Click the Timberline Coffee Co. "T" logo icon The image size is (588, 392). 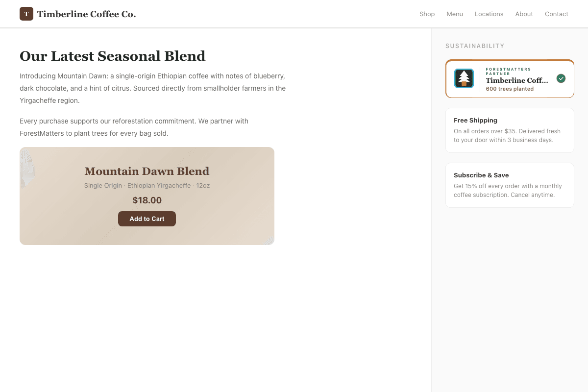(26, 14)
